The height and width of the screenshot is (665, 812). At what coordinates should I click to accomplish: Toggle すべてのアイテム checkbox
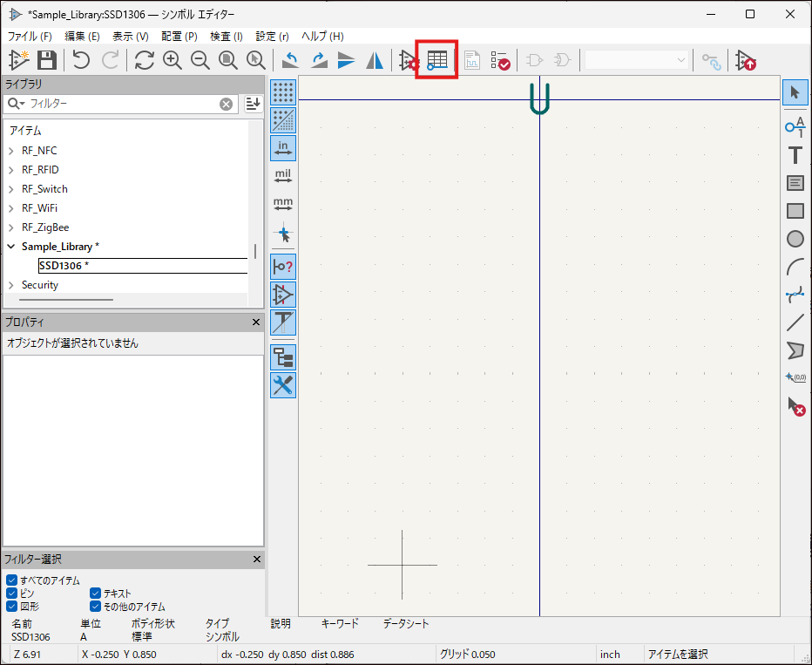tap(11, 580)
